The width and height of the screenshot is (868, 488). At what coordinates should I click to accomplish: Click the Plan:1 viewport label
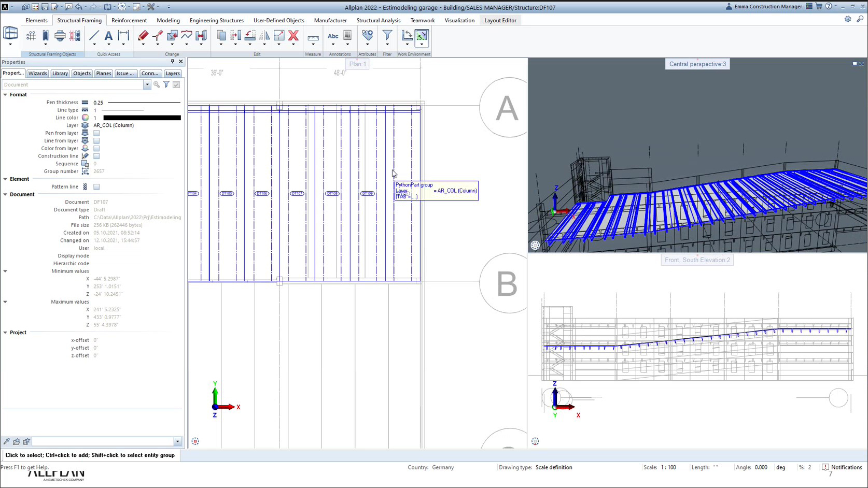tap(358, 64)
